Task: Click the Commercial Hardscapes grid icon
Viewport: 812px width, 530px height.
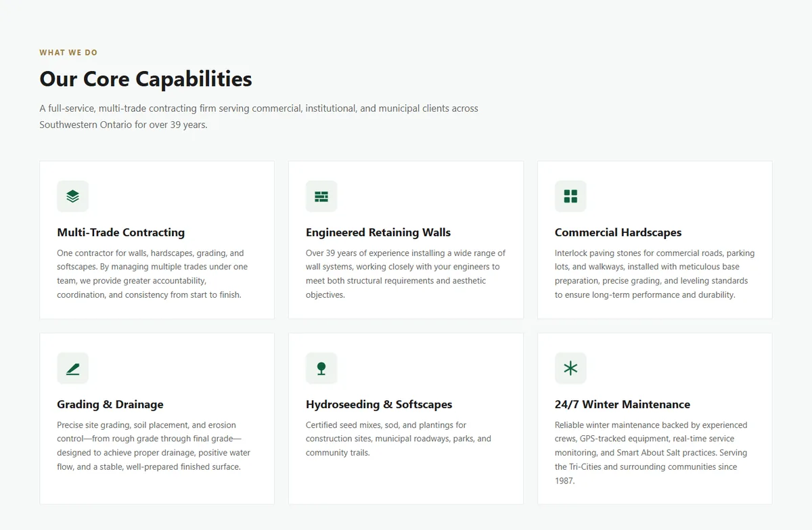Action: [570, 196]
